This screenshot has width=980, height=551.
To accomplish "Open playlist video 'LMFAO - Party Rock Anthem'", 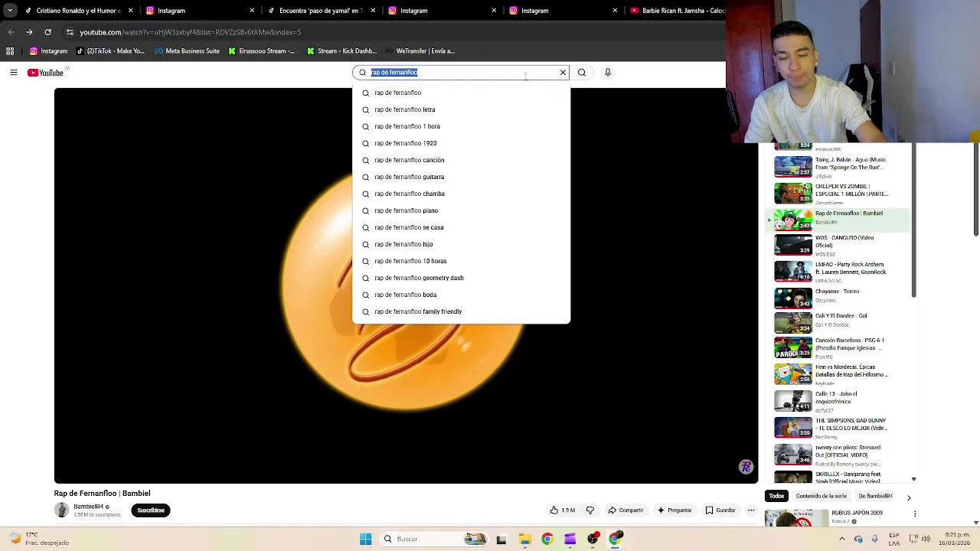I will 840,272.
